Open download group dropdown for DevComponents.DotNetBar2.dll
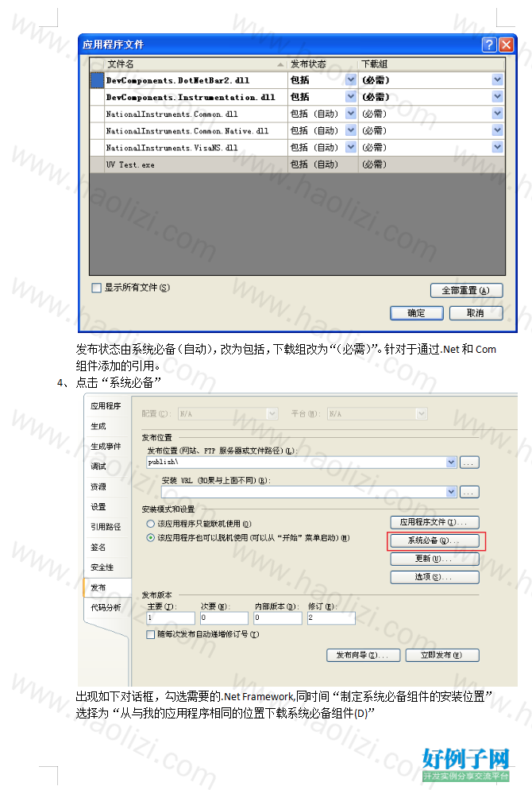This screenshot has height=790, width=532. click(497, 79)
